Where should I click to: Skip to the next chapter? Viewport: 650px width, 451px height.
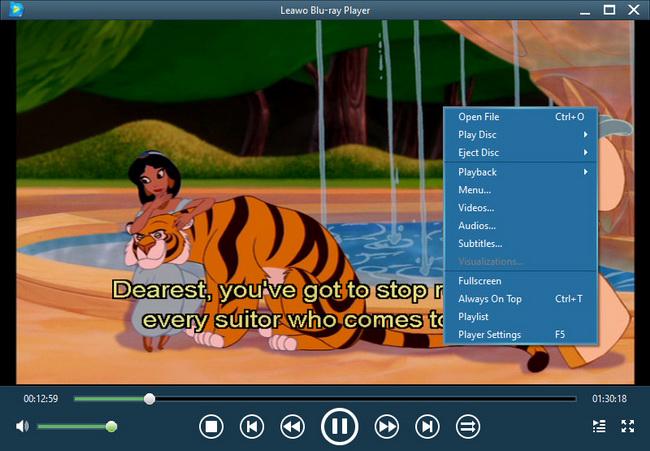(x=427, y=427)
